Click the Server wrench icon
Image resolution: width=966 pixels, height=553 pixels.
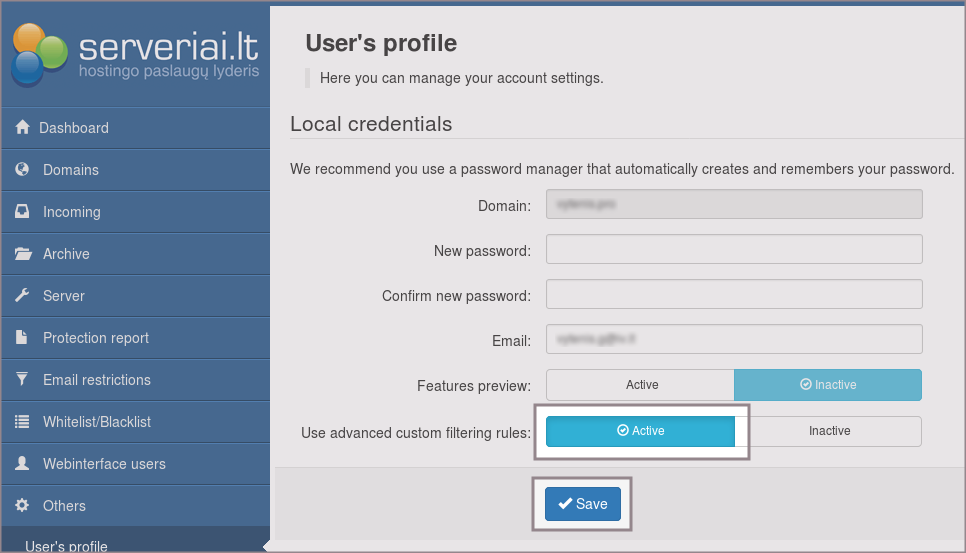[x=22, y=296]
